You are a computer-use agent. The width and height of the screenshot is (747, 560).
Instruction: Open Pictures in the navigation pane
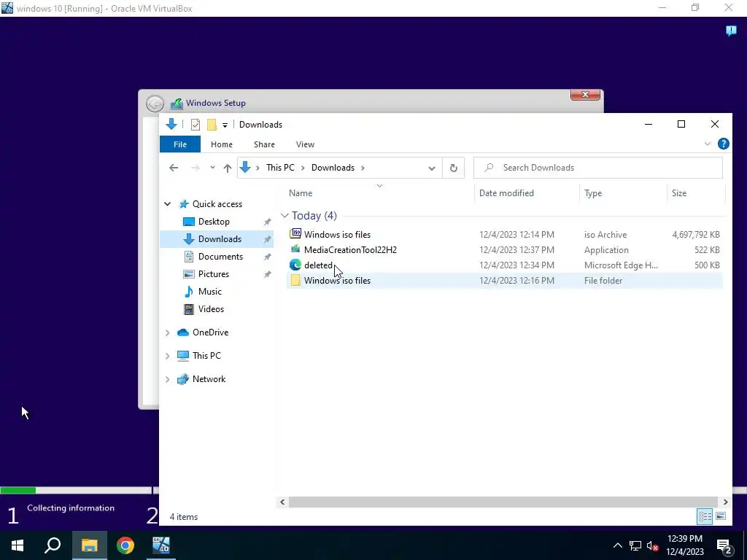[x=214, y=274]
